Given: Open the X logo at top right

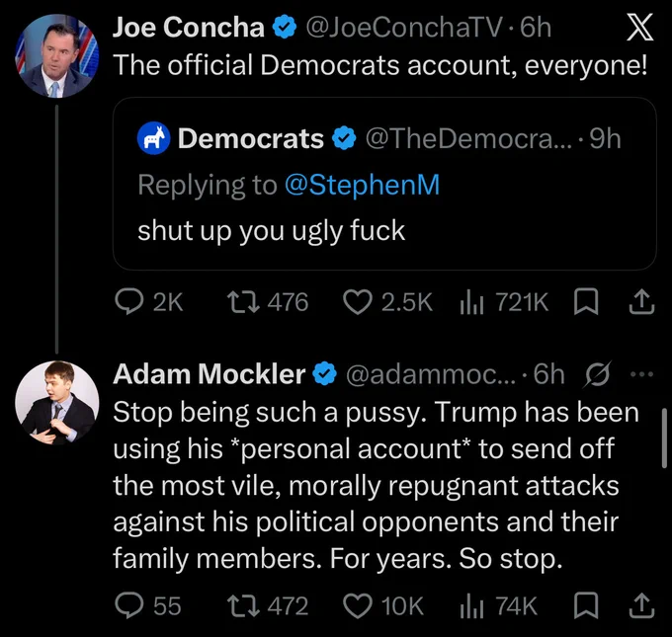Looking at the screenshot, I should click(639, 27).
